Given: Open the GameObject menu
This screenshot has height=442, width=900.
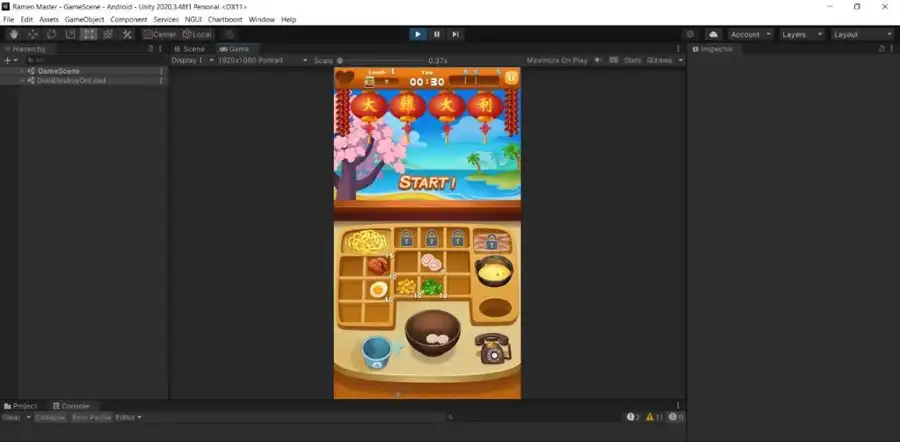Looking at the screenshot, I should (84, 19).
